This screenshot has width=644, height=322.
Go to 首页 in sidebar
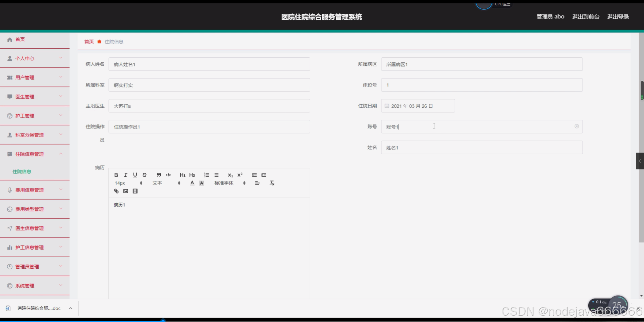coord(35,40)
